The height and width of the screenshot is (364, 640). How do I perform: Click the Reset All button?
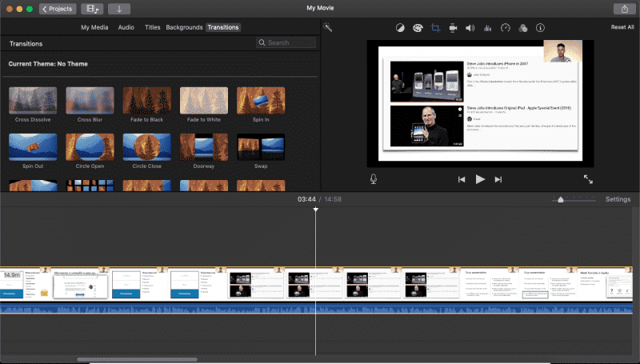pos(622,27)
